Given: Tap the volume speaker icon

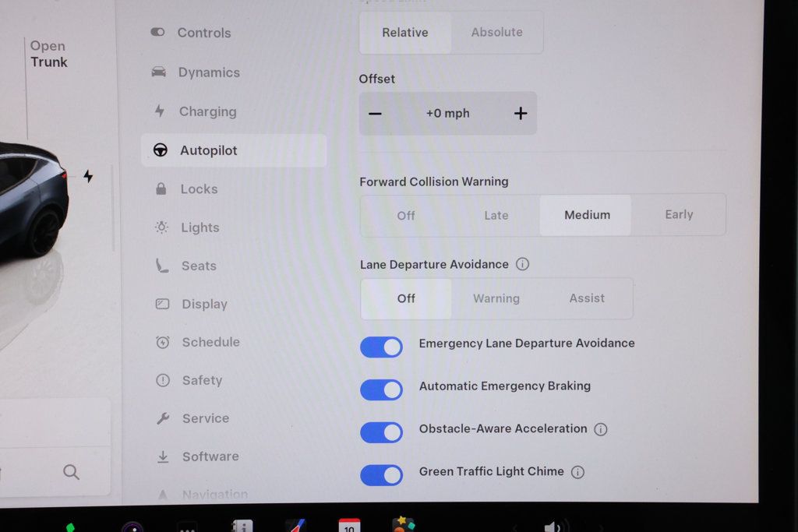Looking at the screenshot, I should (x=555, y=527).
